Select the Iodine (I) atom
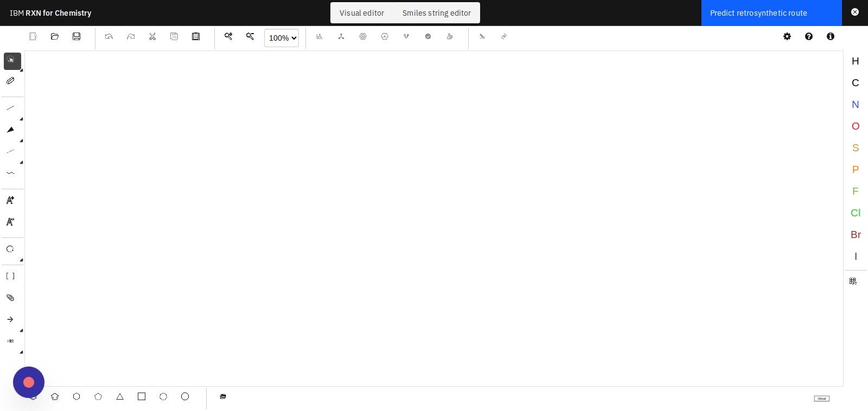This screenshot has width=868, height=411. [856, 256]
